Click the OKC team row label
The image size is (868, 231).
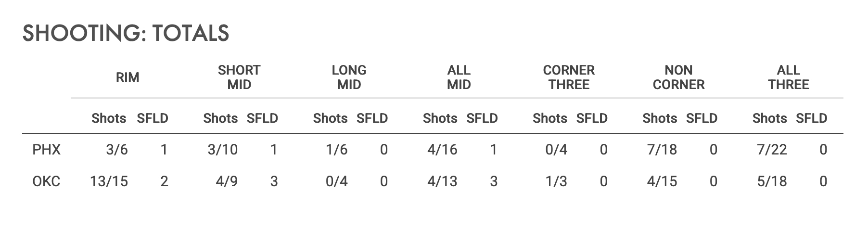point(46,181)
